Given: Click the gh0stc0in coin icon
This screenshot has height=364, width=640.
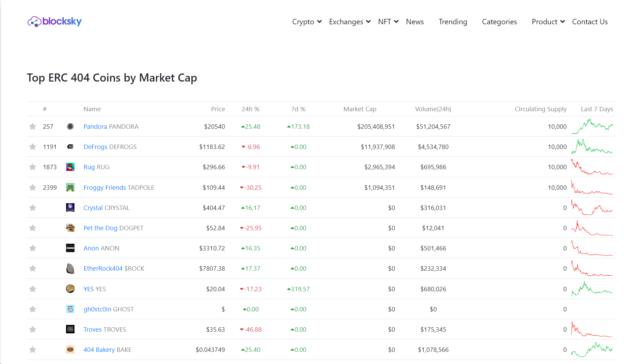Looking at the screenshot, I should coord(70,309).
